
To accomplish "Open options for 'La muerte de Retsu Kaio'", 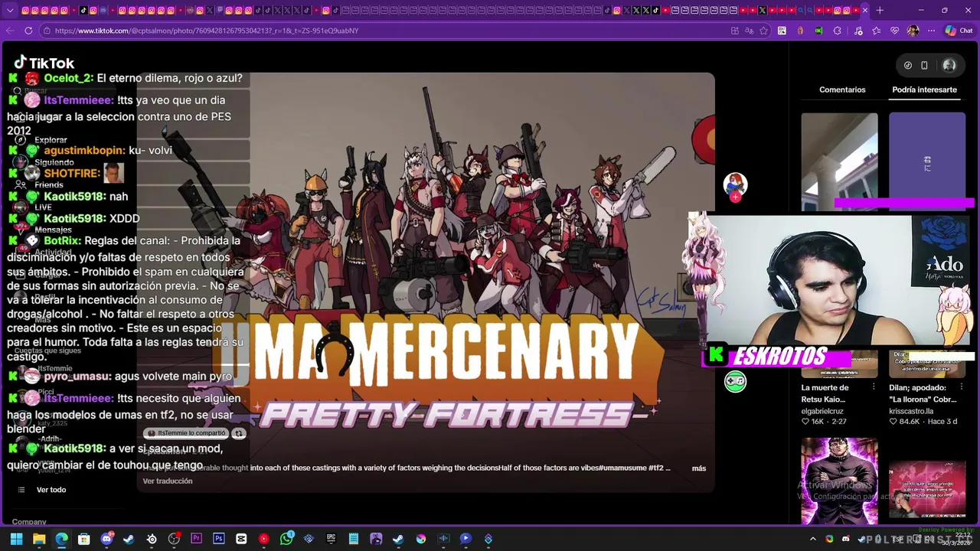I will (x=873, y=387).
